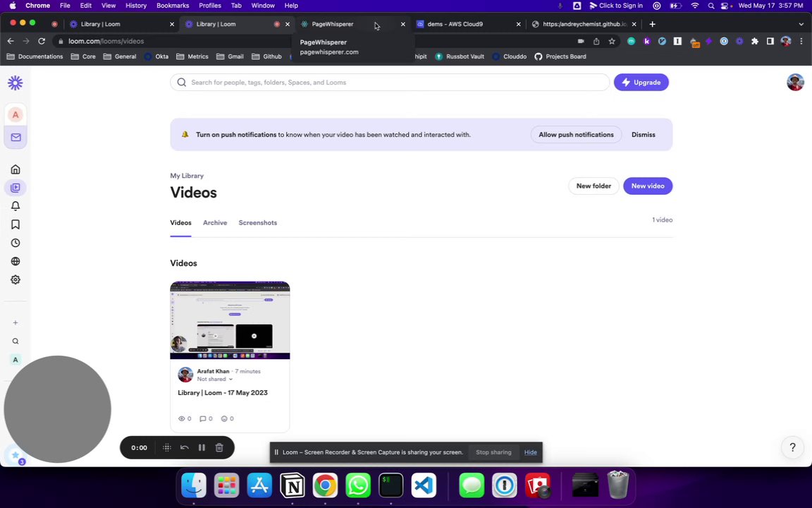Viewport: 812px width, 508px height.
Task: Open Visual Studio Code from the Dock
Action: point(424,485)
